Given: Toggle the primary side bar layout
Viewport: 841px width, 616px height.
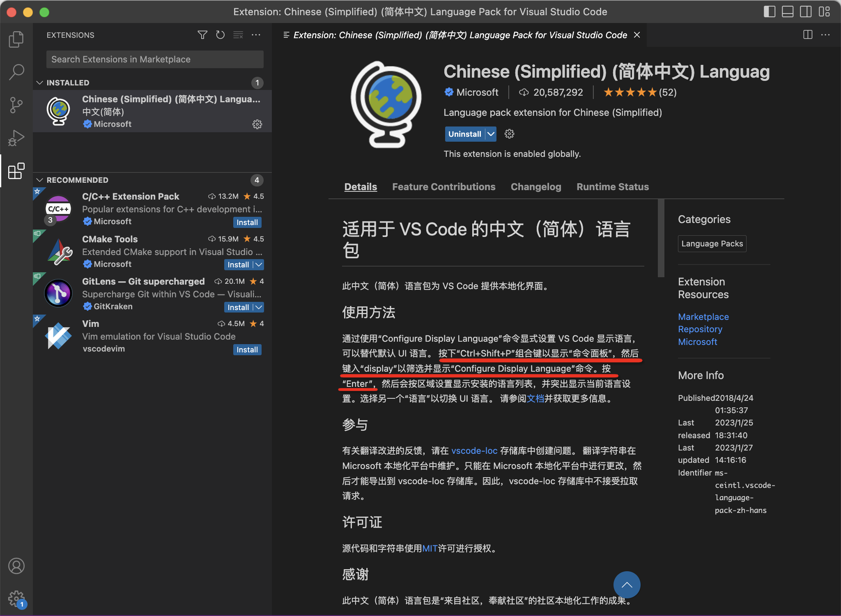Looking at the screenshot, I should (770, 11).
